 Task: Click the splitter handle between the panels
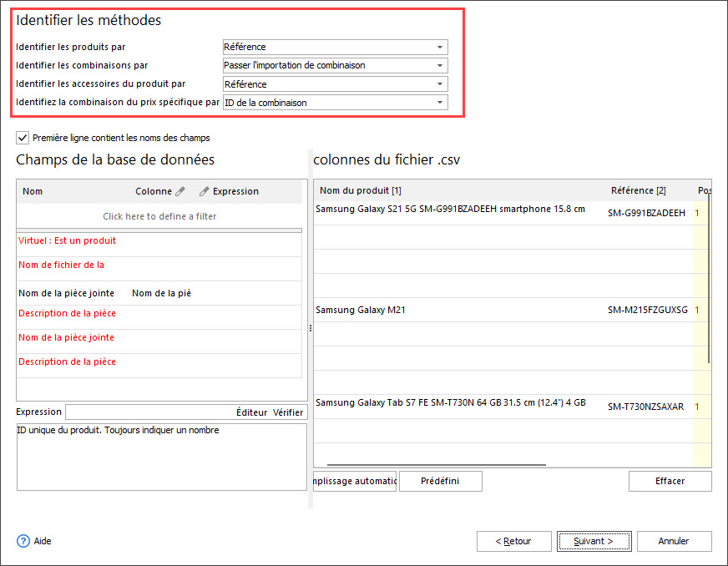pos(310,328)
